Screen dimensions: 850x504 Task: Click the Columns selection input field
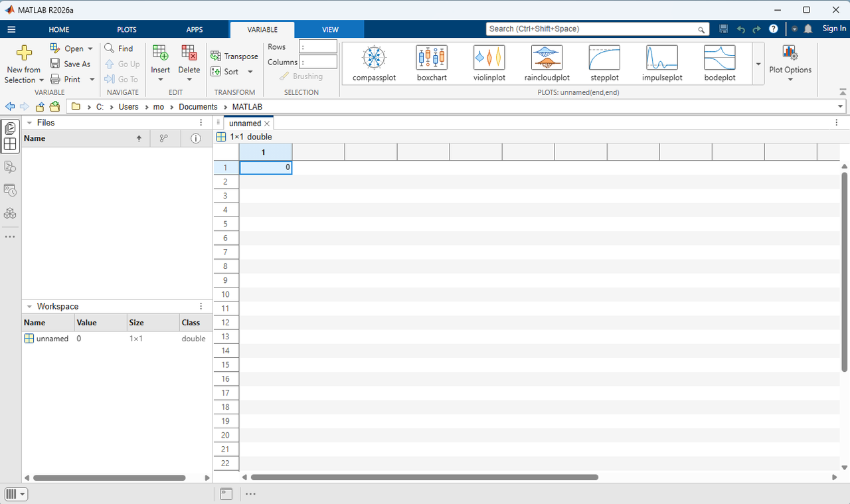pos(318,62)
